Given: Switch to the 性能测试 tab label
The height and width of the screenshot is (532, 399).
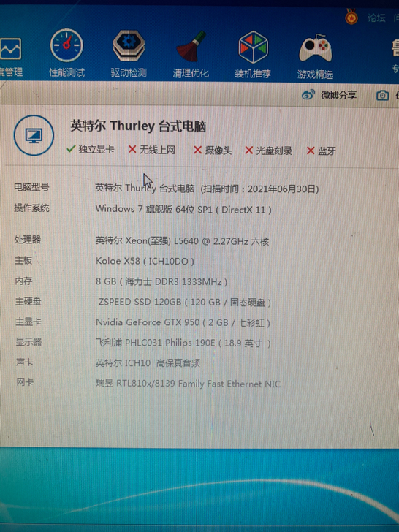Looking at the screenshot, I should tap(66, 72).
